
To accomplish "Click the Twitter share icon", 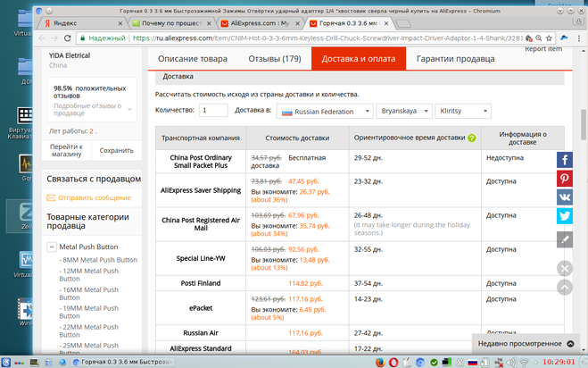I will (565, 216).
